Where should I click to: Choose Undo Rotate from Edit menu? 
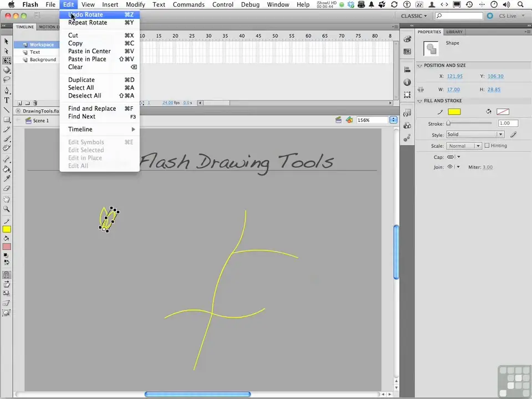click(99, 14)
